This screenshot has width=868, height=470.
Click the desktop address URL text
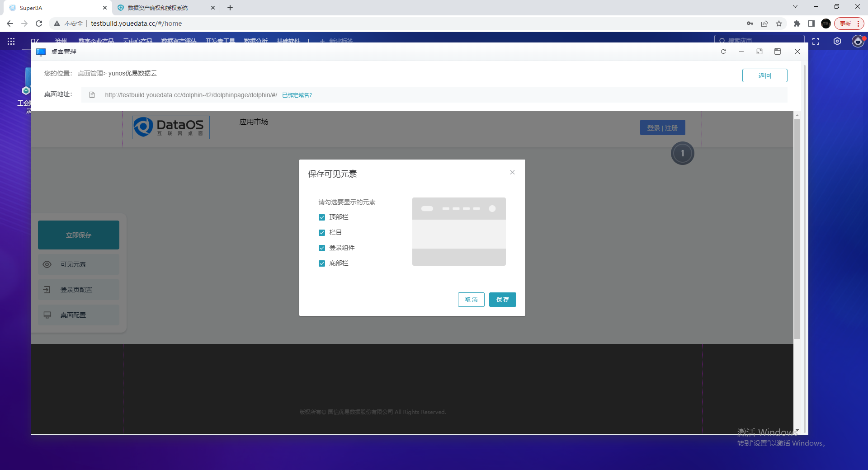[191, 95]
